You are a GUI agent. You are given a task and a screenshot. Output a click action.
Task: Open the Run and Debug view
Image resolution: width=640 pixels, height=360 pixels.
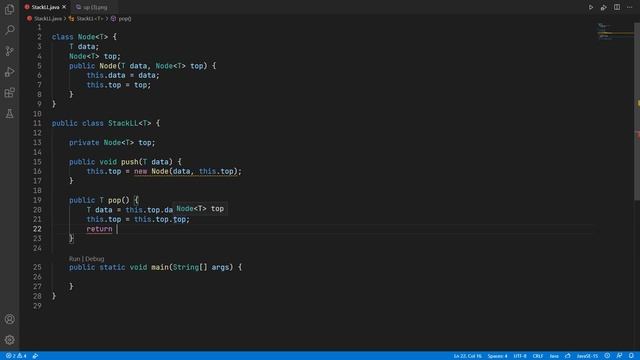9,72
